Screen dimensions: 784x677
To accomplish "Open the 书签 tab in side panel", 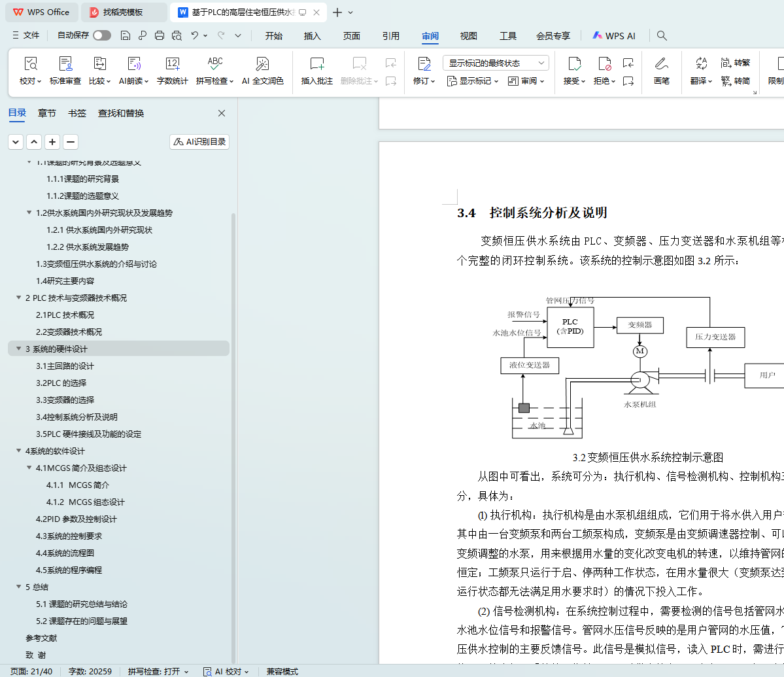I will [77, 113].
